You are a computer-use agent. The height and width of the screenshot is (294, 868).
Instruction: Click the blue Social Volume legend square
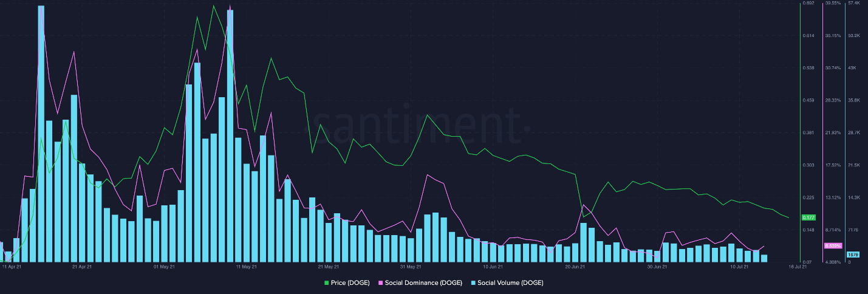tap(473, 283)
